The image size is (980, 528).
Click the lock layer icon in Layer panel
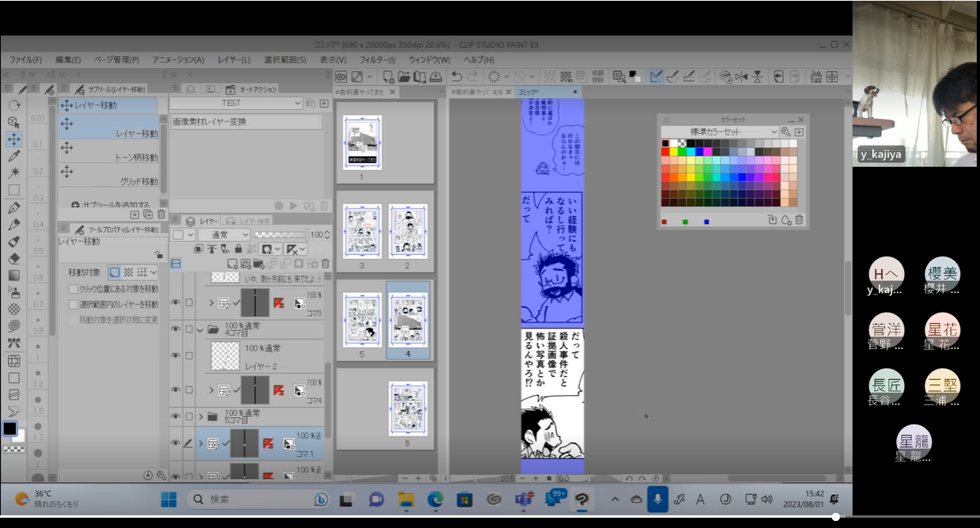click(x=238, y=249)
